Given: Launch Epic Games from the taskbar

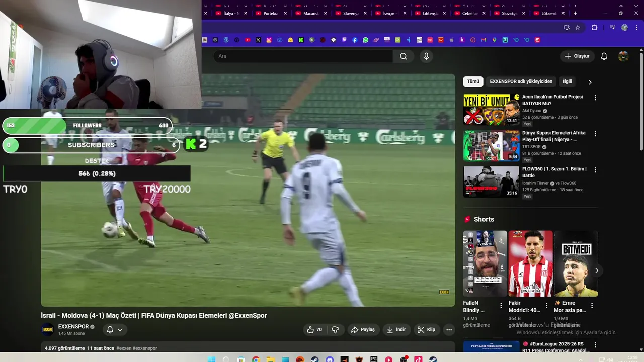Looking at the screenshot, I should [x=374, y=360].
